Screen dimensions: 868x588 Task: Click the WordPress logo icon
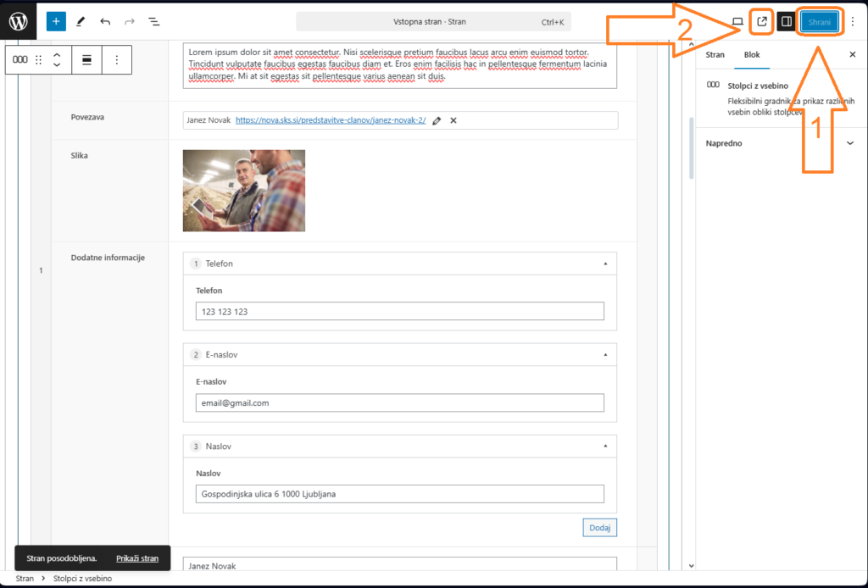click(19, 21)
